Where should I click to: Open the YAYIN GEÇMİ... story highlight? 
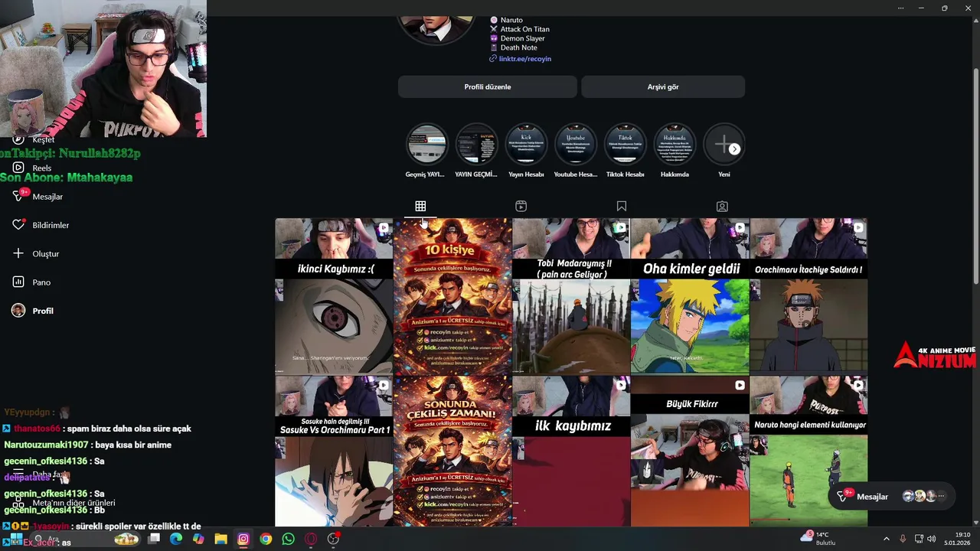(476, 150)
